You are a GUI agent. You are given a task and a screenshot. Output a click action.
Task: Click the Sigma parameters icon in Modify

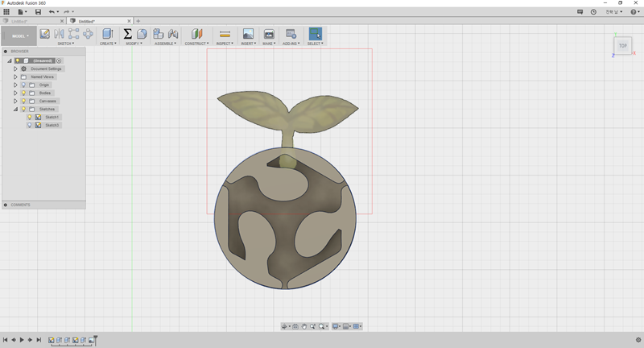(127, 34)
